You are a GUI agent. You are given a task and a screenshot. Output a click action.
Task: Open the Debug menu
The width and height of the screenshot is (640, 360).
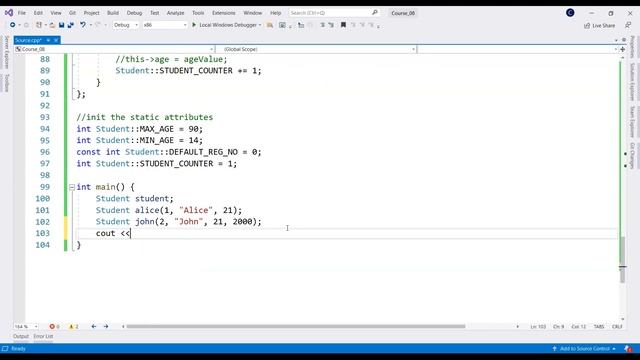coord(134,13)
